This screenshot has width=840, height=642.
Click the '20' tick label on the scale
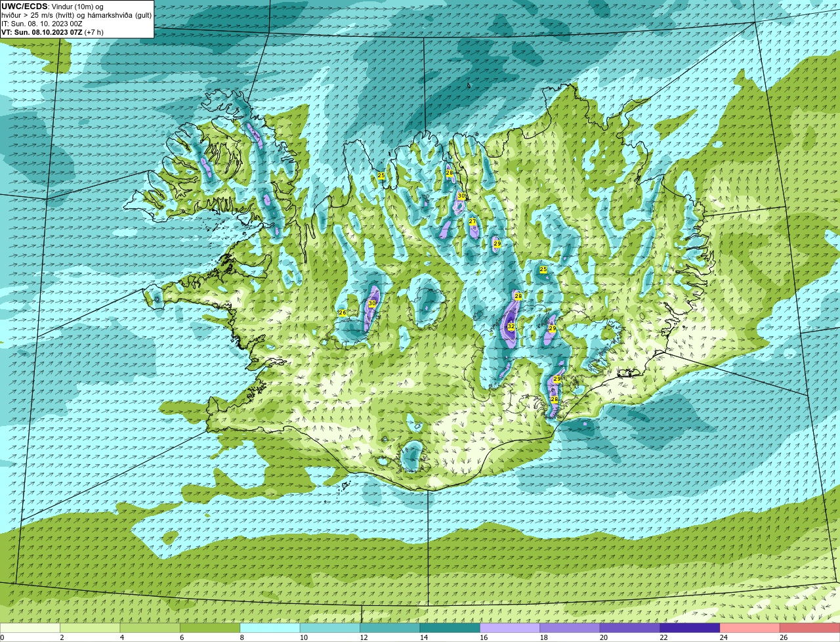(604, 637)
